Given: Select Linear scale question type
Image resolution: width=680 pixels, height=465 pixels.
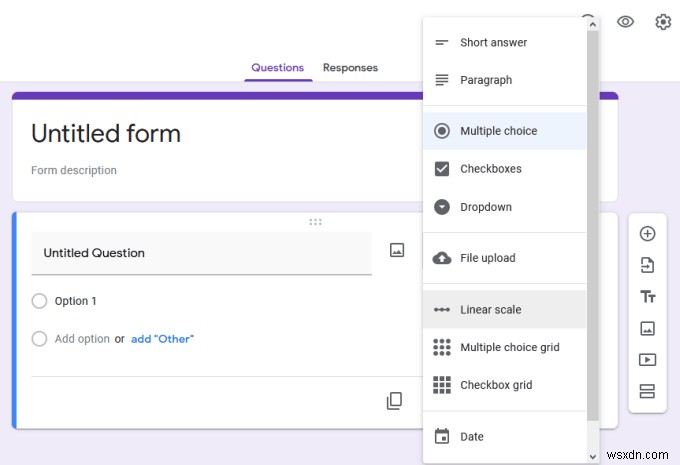Looking at the screenshot, I should 490,310.
